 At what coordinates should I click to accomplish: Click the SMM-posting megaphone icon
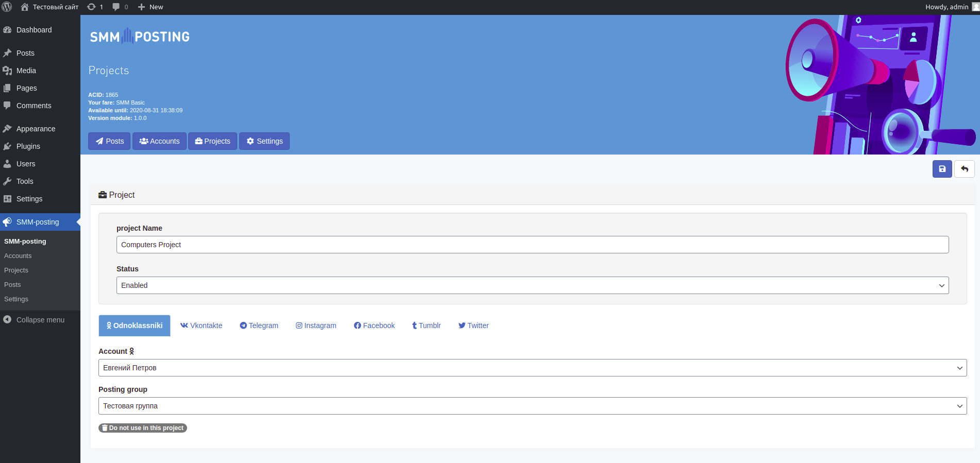[x=7, y=222]
